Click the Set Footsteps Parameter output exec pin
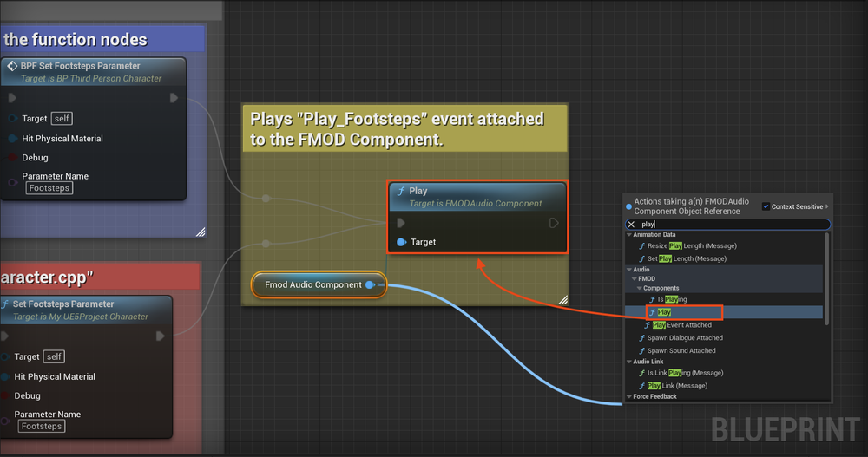This screenshot has width=868, height=457. click(x=160, y=336)
